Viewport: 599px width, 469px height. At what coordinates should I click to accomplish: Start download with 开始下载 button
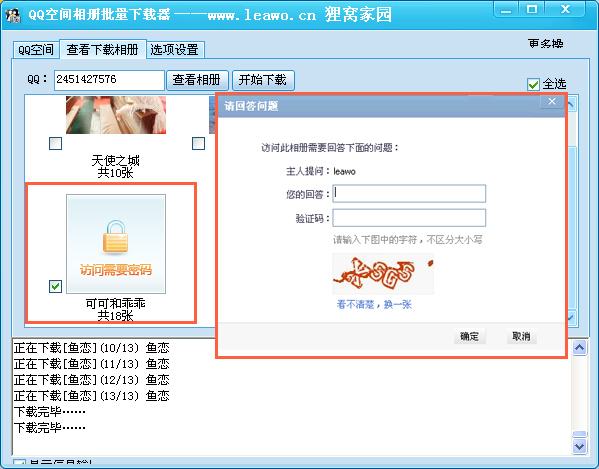click(263, 80)
